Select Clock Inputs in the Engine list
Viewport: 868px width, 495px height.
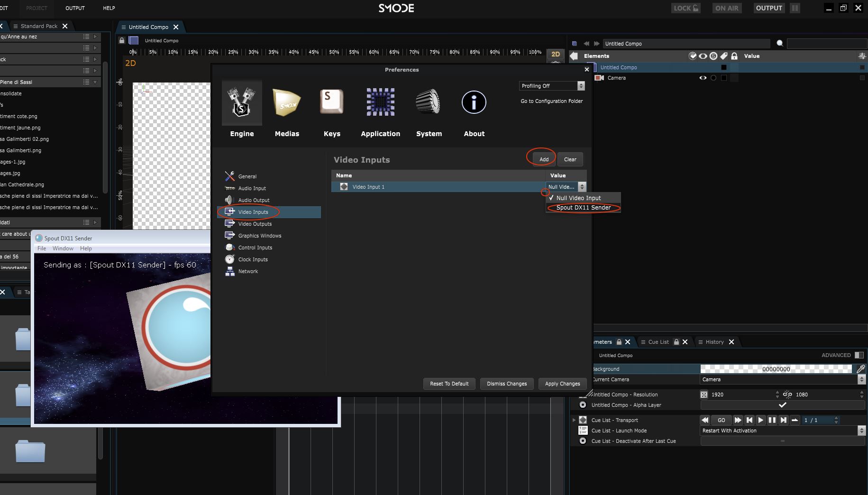pyautogui.click(x=253, y=259)
